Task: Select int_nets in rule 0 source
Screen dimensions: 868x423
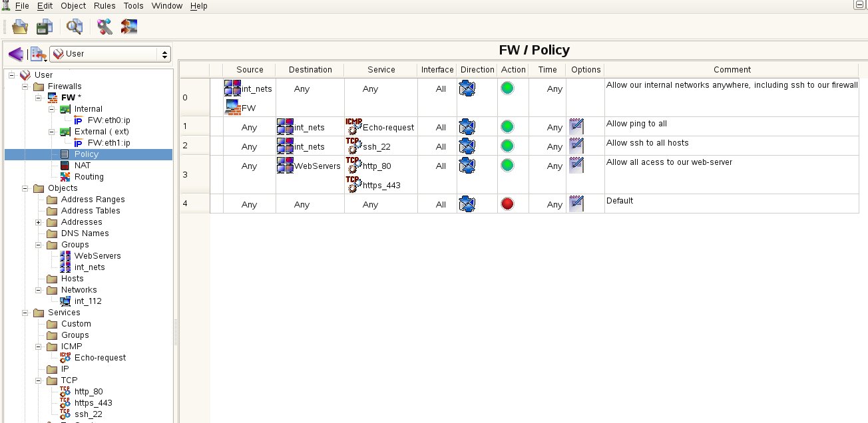Action: click(248, 88)
